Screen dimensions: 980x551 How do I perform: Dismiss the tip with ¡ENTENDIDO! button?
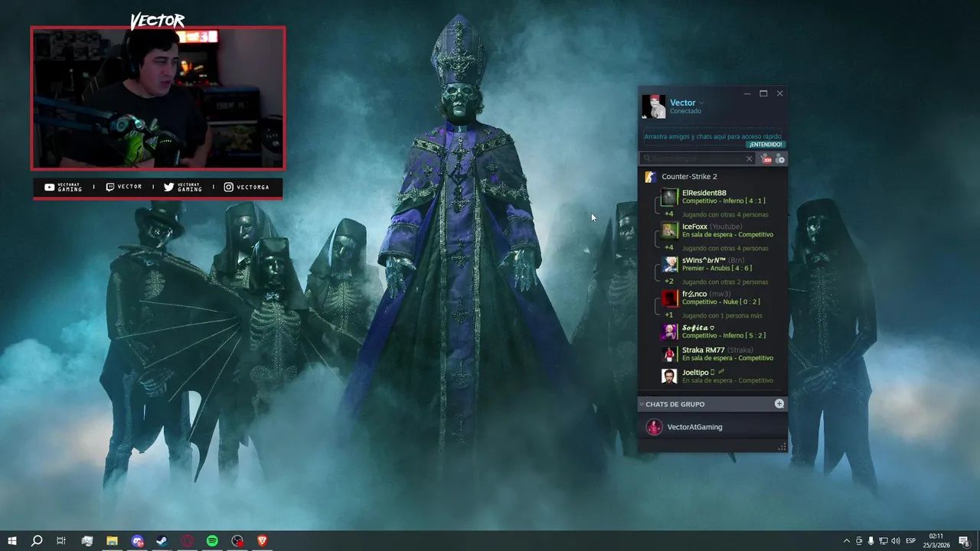[x=766, y=145]
